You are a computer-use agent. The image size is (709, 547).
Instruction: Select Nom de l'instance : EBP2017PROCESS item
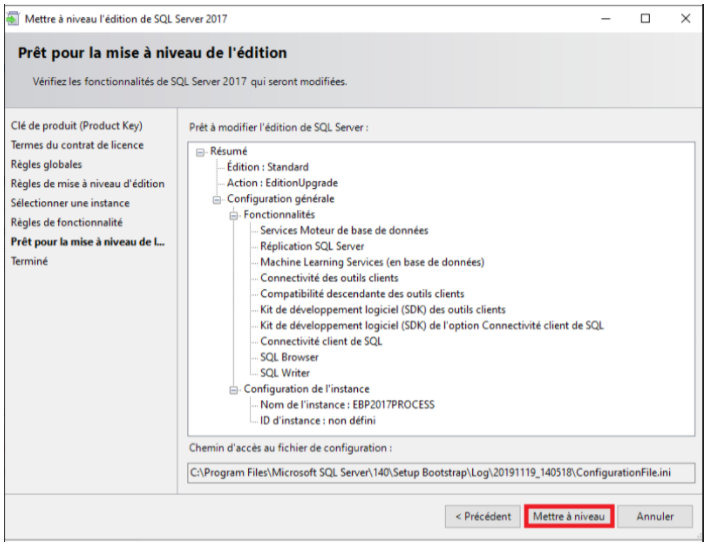click(x=347, y=405)
